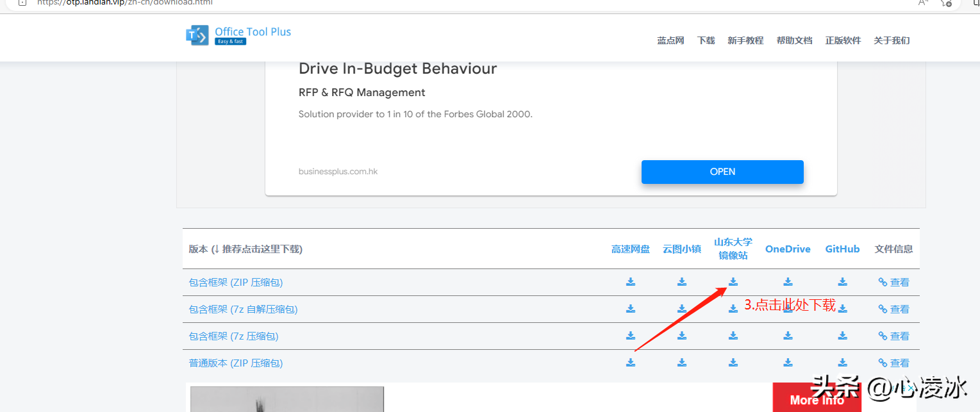Download 普通版本 (ZIP 压缩包) from GitHub
The width and height of the screenshot is (980, 412).
pyautogui.click(x=842, y=363)
